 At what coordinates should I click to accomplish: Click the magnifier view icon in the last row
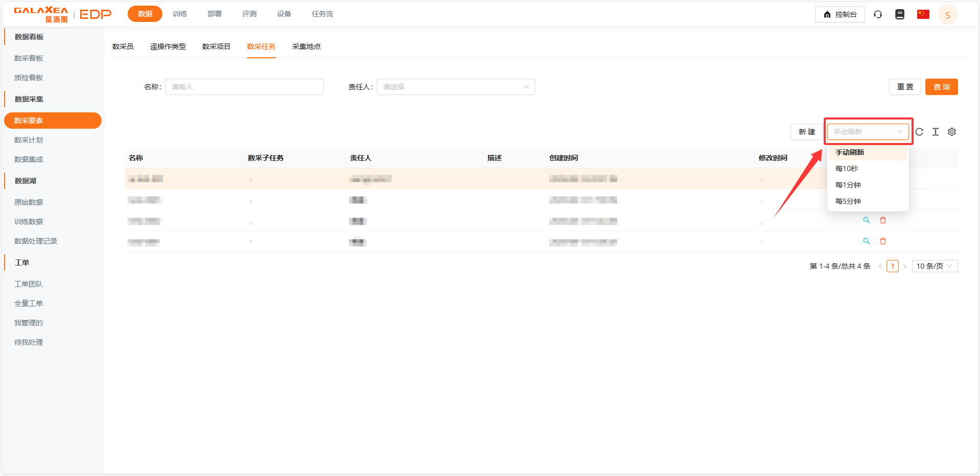pos(867,241)
